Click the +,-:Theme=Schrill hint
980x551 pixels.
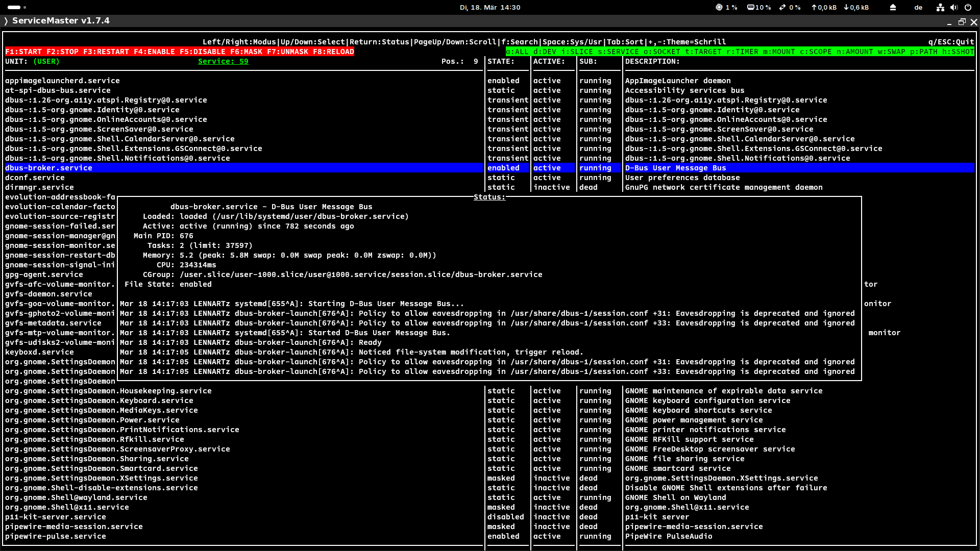[x=687, y=42]
